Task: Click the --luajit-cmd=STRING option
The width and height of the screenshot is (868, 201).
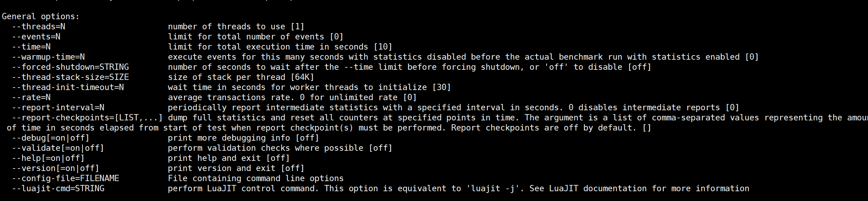Action: [58, 188]
